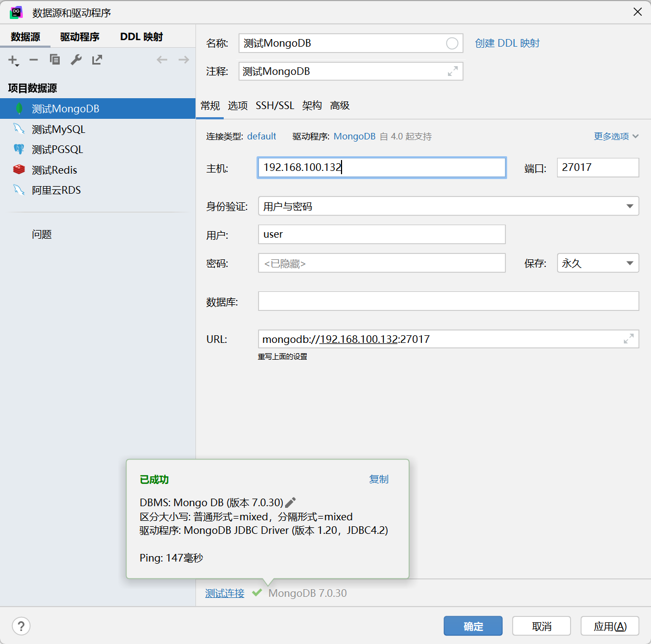The image size is (651, 644).
Task: Expand the 注释 comment field
Action: click(453, 72)
